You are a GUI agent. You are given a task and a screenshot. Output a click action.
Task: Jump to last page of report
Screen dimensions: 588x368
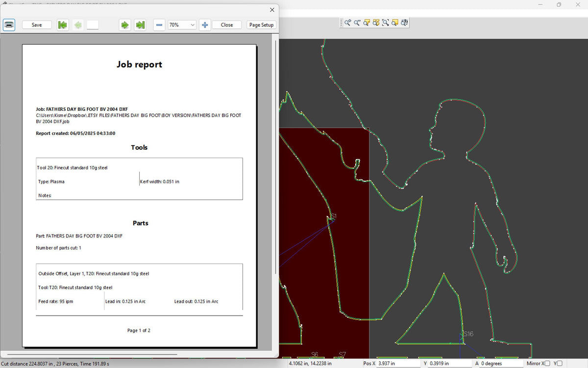point(141,25)
